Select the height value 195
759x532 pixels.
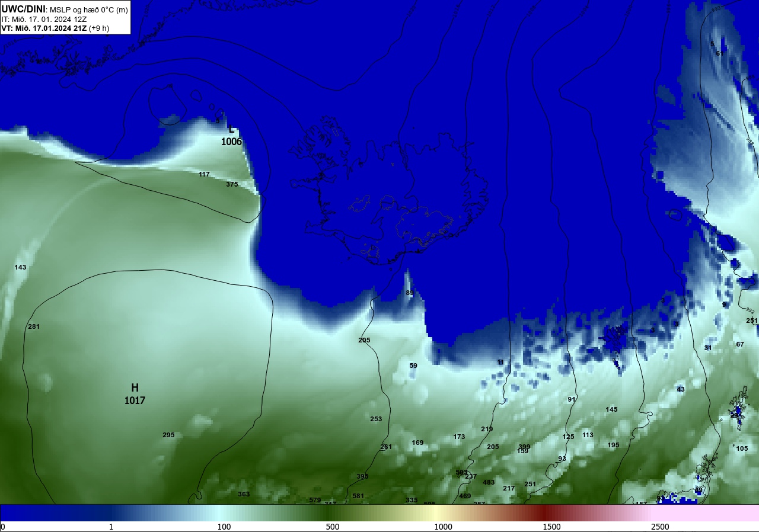613,445
